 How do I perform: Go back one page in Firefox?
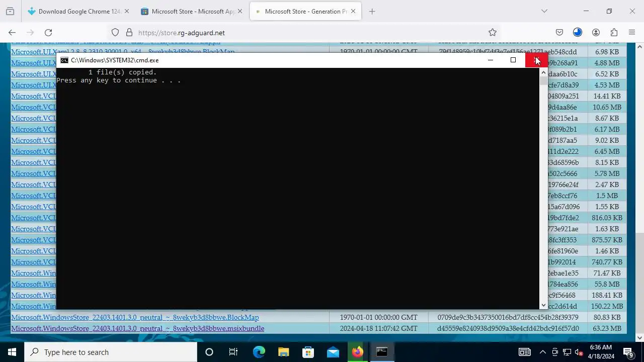click(x=12, y=33)
